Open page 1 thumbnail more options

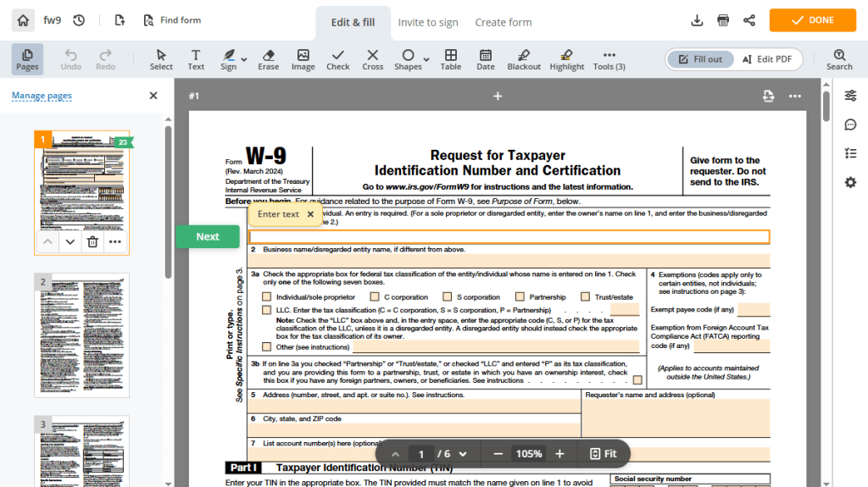pos(114,242)
